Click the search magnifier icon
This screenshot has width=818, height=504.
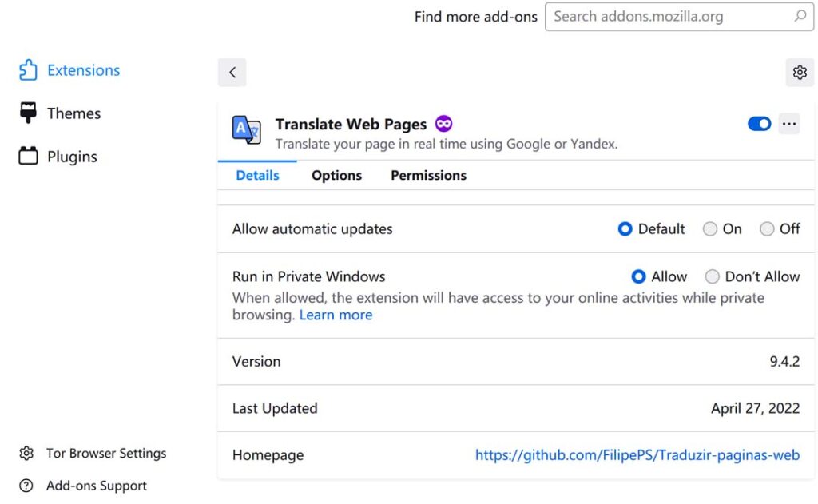(800, 16)
